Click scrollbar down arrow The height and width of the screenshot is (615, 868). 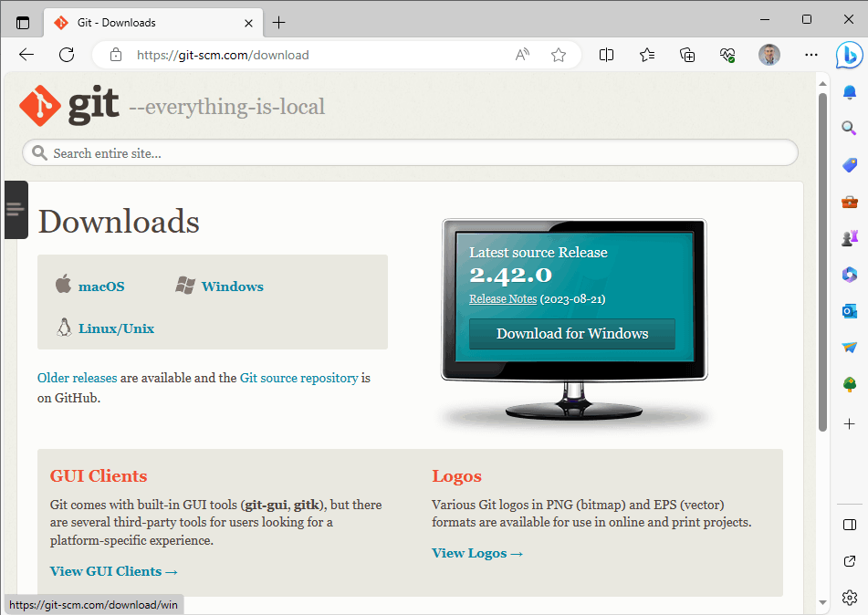point(822,602)
